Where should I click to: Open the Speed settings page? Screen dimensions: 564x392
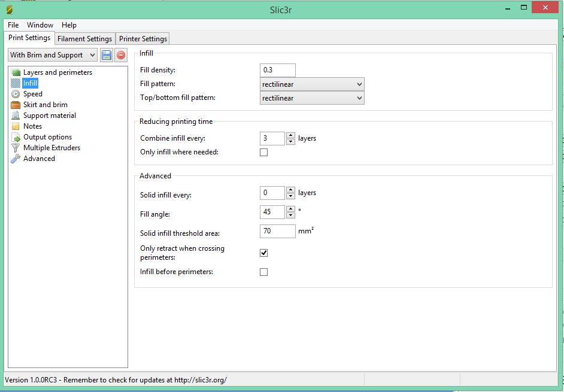point(32,94)
